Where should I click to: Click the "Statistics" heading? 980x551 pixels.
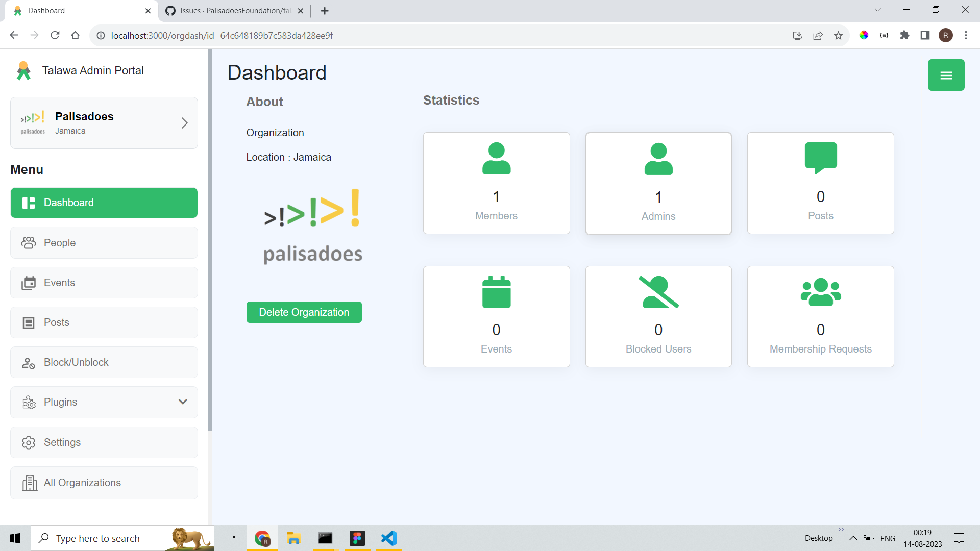point(451,100)
